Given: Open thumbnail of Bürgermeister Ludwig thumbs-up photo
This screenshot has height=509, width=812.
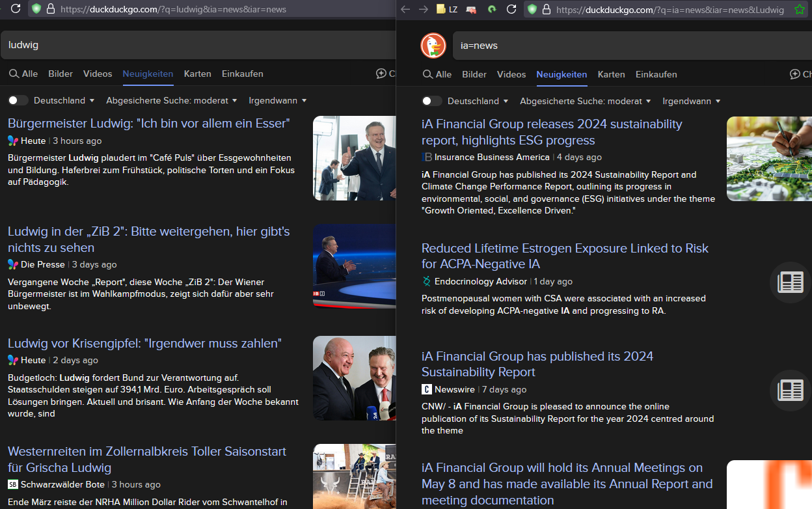Looking at the screenshot, I should 354,158.
